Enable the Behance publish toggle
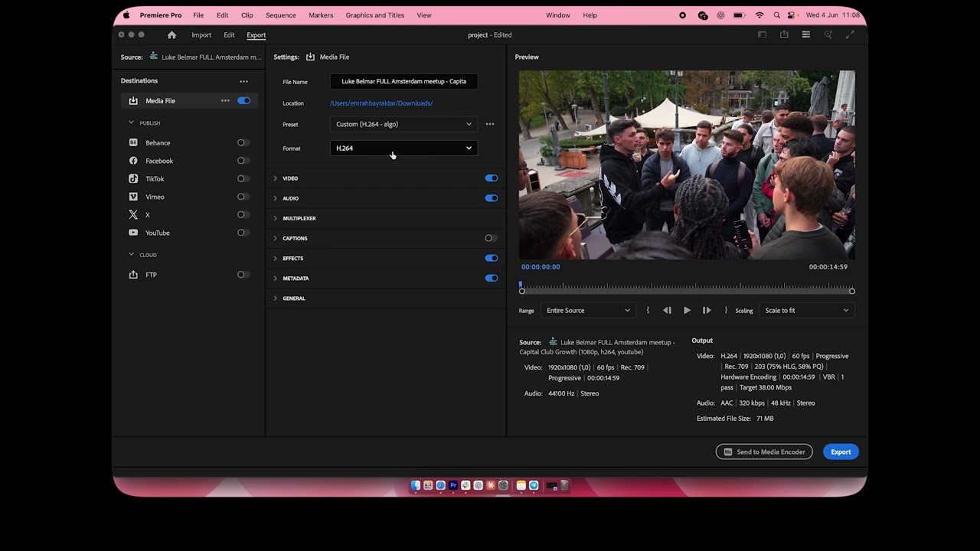980x551 pixels. click(243, 143)
